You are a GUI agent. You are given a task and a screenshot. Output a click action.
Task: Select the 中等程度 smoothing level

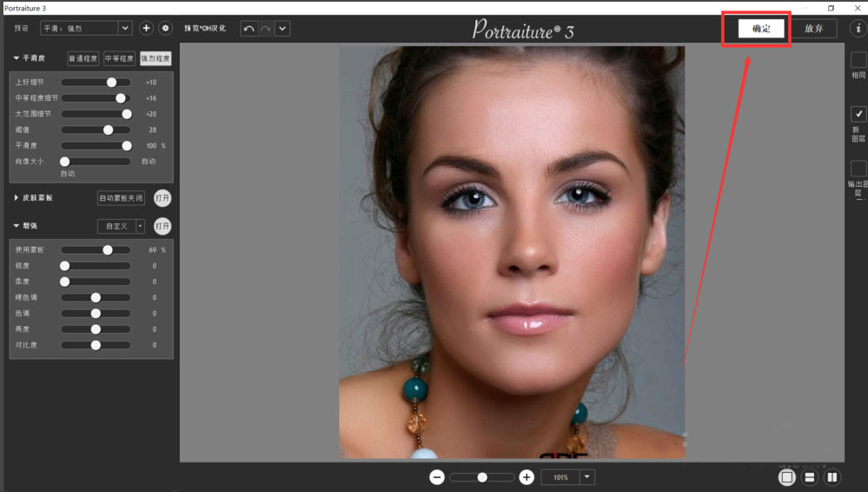click(119, 59)
